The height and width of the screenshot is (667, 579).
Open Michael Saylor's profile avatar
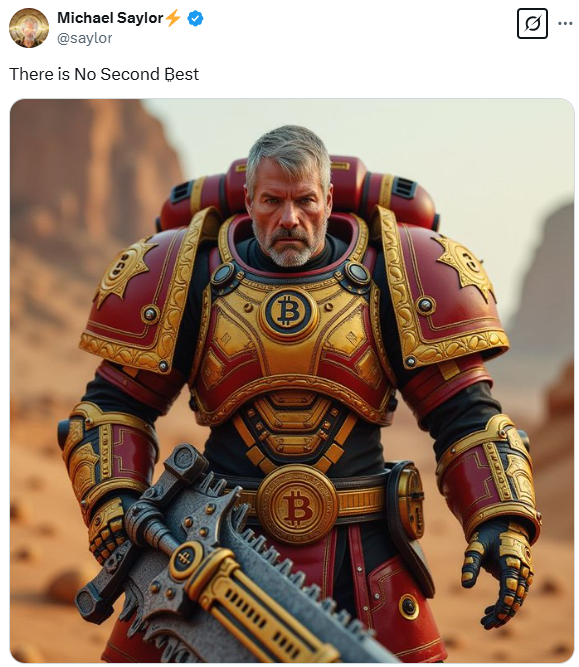tap(29, 28)
